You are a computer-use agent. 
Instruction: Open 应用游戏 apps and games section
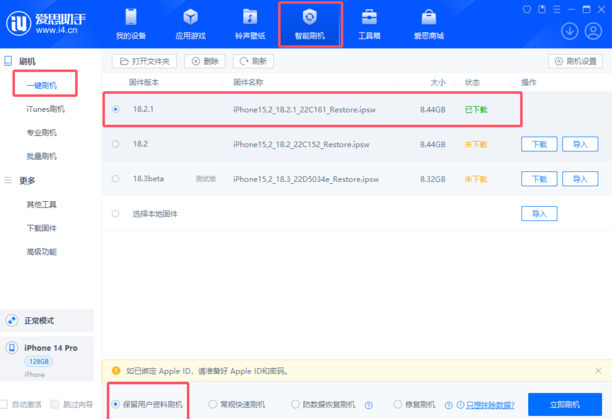click(x=190, y=24)
